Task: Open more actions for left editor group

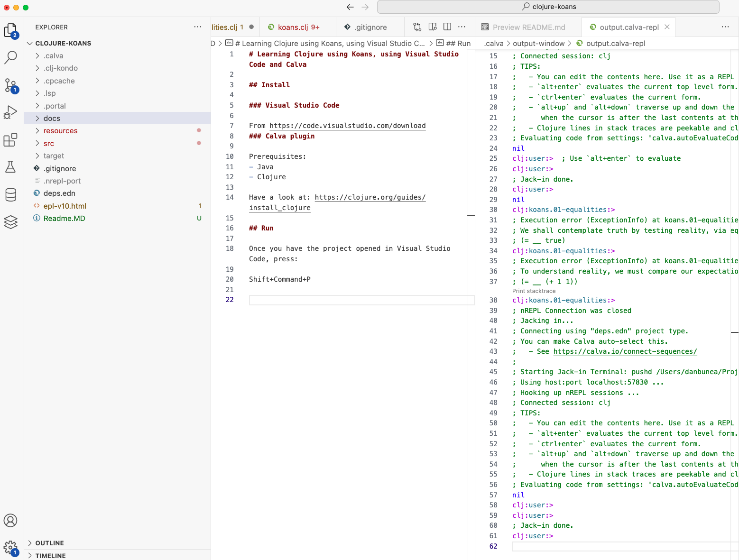Action: point(462,27)
